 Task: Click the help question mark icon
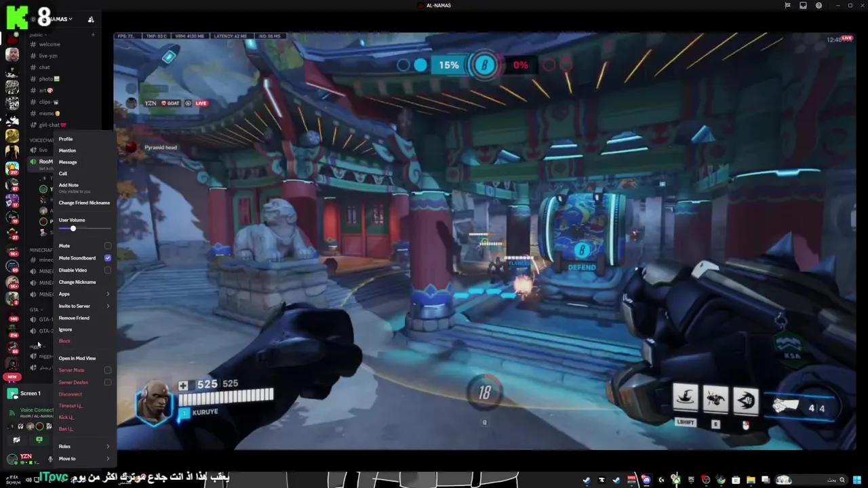(x=818, y=5)
